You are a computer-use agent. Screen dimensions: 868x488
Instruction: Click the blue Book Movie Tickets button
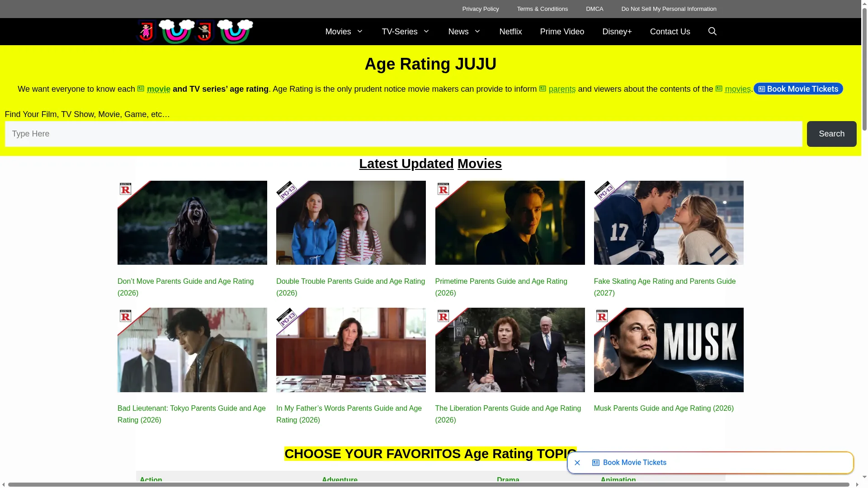[x=798, y=89]
